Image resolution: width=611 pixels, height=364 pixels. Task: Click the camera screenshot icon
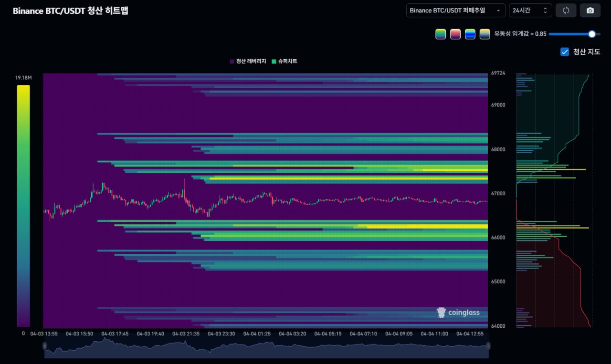590,10
